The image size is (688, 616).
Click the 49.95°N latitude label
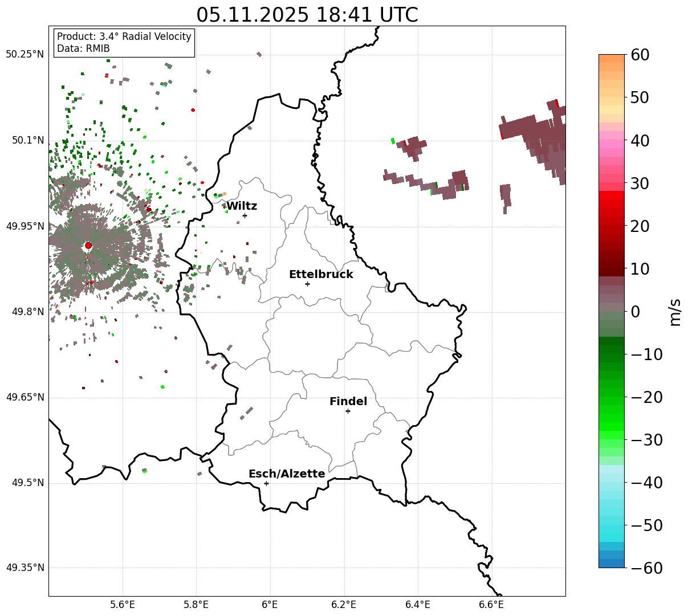click(x=25, y=226)
